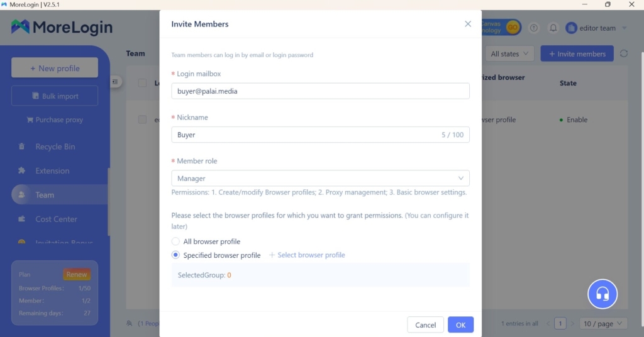
Task: Click into the Login mailbox field
Action: point(320,91)
